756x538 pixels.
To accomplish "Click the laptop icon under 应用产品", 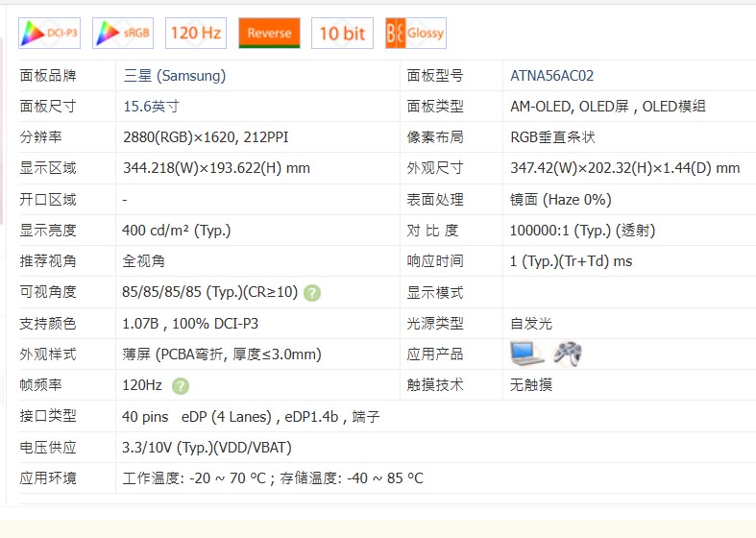I will pos(526,354).
